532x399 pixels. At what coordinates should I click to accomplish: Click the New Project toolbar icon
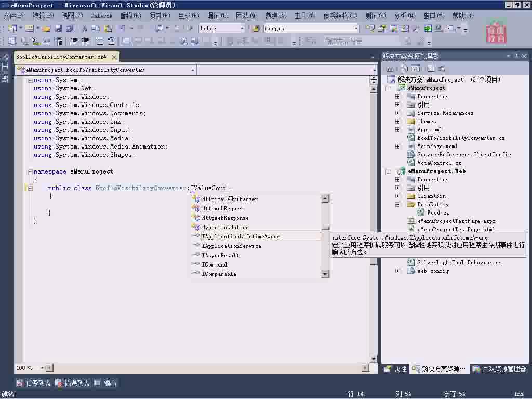(x=12, y=29)
